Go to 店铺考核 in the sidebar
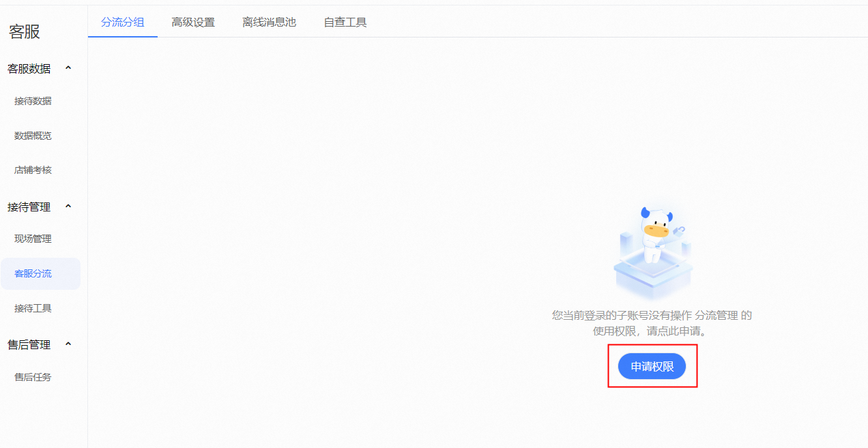The width and height of the screenshot is (868, 448). pyautogui.click(x=33, y=170)
